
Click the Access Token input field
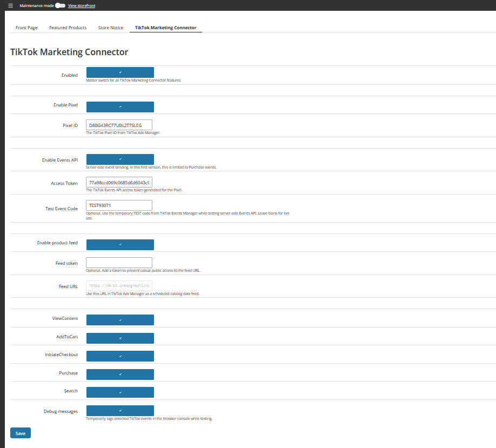tap(119, 182)
